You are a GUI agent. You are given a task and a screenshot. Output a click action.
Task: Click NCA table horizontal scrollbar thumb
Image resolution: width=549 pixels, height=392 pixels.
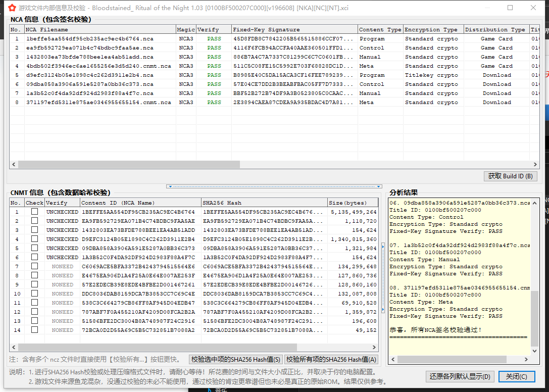click(129, 164)
